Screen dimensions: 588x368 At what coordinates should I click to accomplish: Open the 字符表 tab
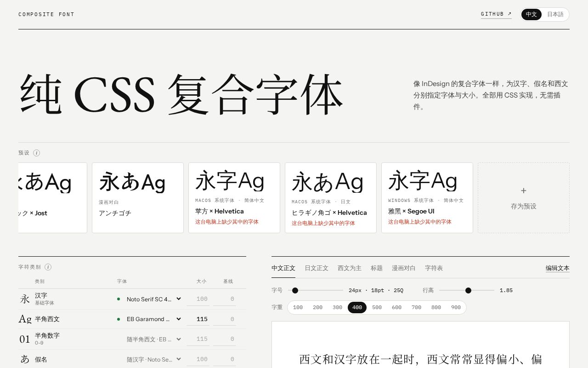[x=434, y=268]
